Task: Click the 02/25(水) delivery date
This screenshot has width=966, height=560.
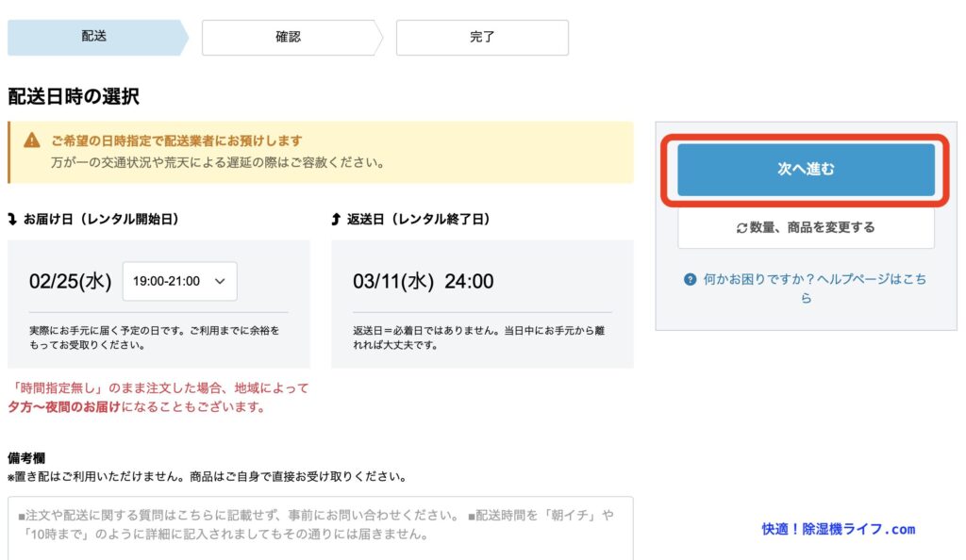Action: click(x=70, y=281)
